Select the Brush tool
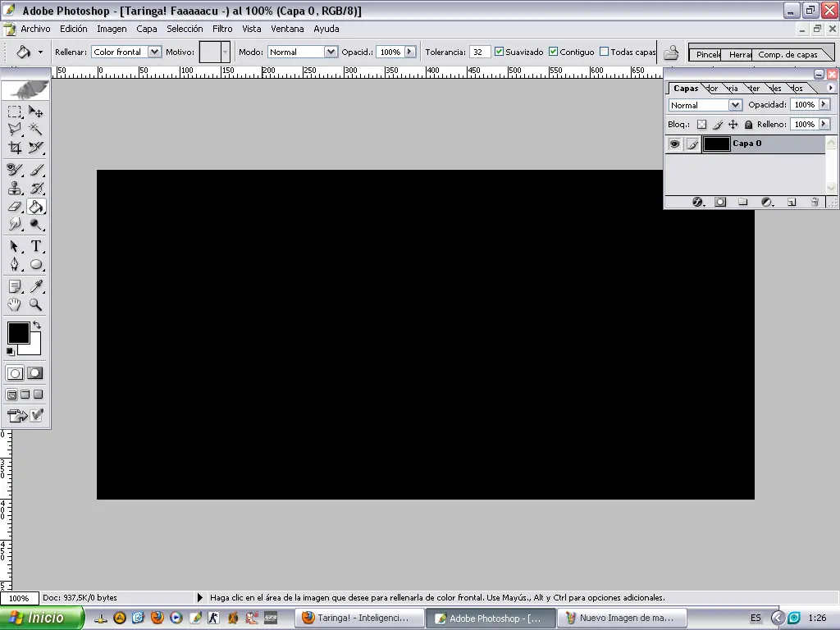The height and width of the screenshot is (630, 840). tap(36, 170)
